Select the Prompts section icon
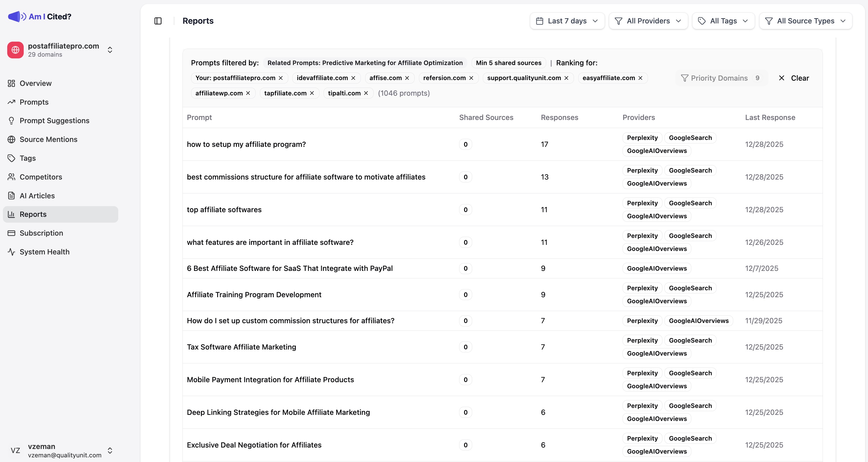868x462 pixels. tap(11, 102)
